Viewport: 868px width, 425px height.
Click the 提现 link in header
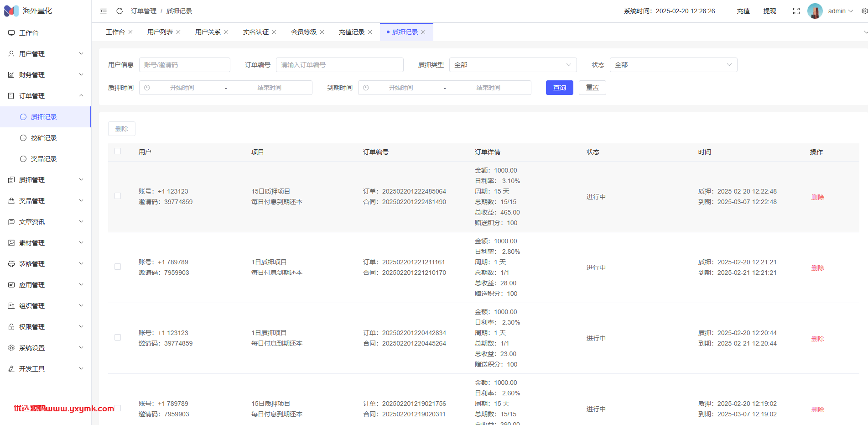coord(769,11)
